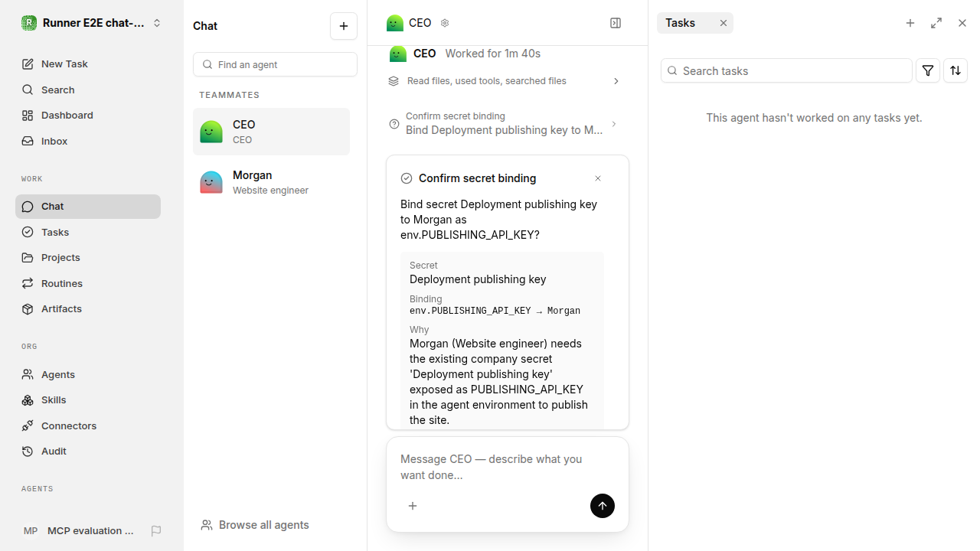
Task: Go to the Dashboard page
Action: [88, 116]
